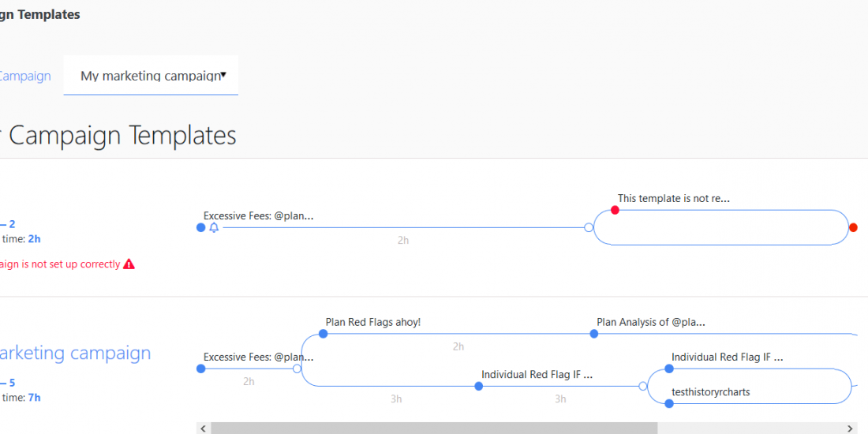This screenshot has width=868, height=434.
Task: Click the horizontal scrollbar thumb
Action: point(434,428)
